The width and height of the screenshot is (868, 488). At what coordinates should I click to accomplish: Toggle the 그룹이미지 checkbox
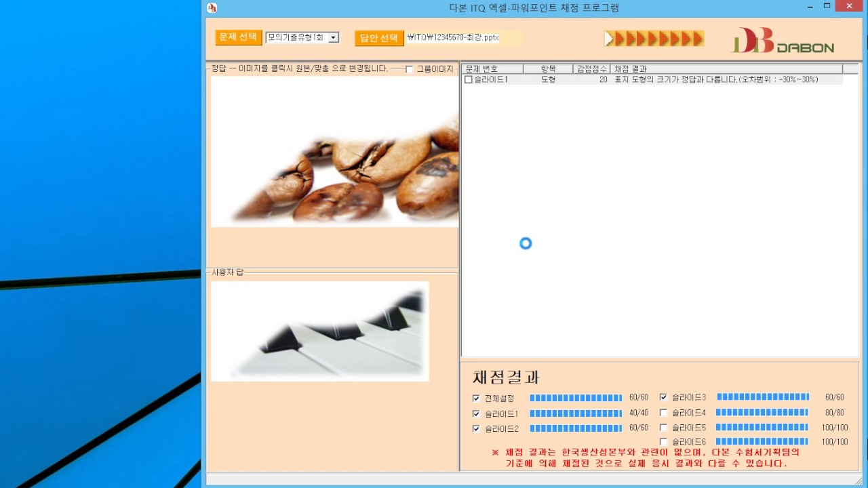[409, 69]
